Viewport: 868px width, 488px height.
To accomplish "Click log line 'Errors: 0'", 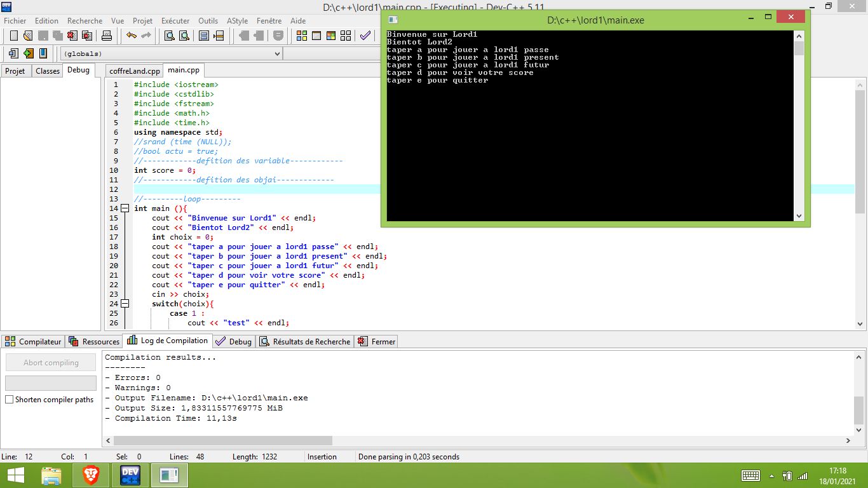I will coord(133,377).
